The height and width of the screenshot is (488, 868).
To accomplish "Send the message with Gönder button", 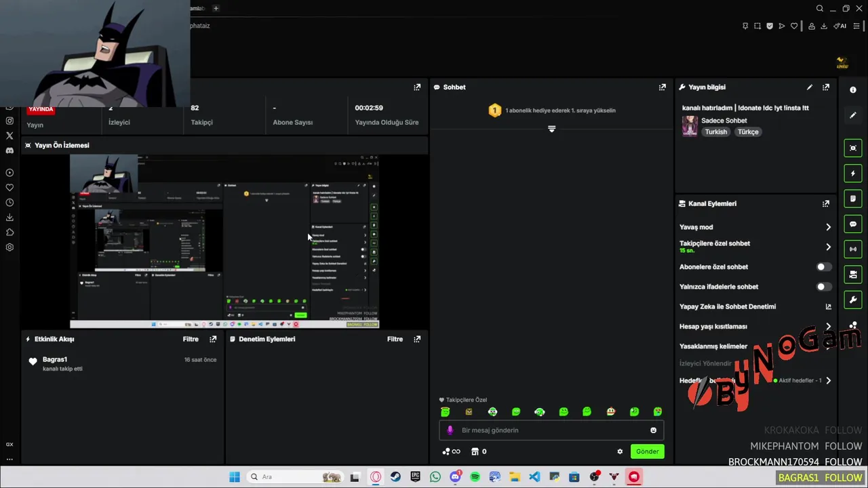I will tap(647, 451).
